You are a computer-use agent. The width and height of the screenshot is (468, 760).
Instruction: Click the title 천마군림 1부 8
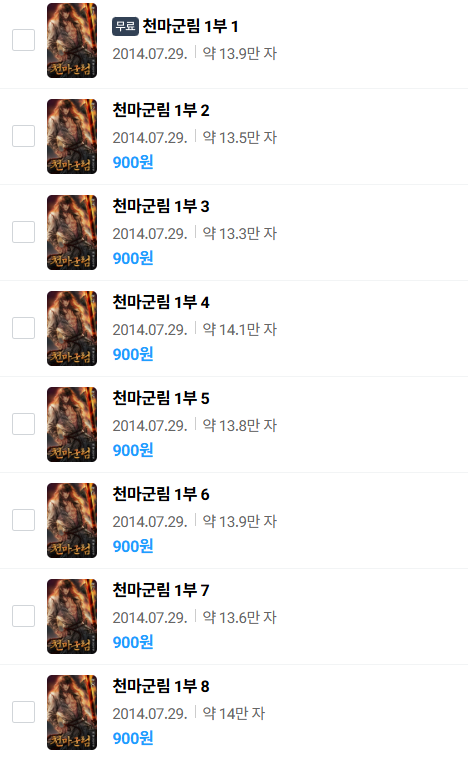[161, 686]
